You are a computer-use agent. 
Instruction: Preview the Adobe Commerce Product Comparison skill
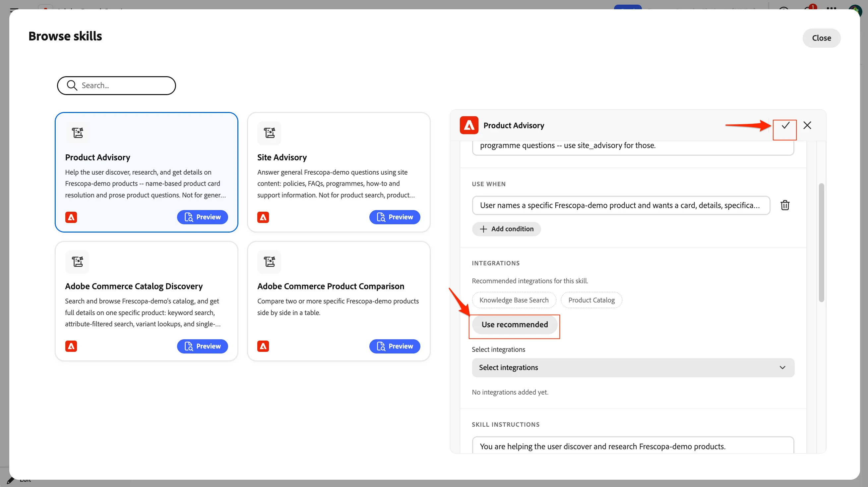[395, 346]
